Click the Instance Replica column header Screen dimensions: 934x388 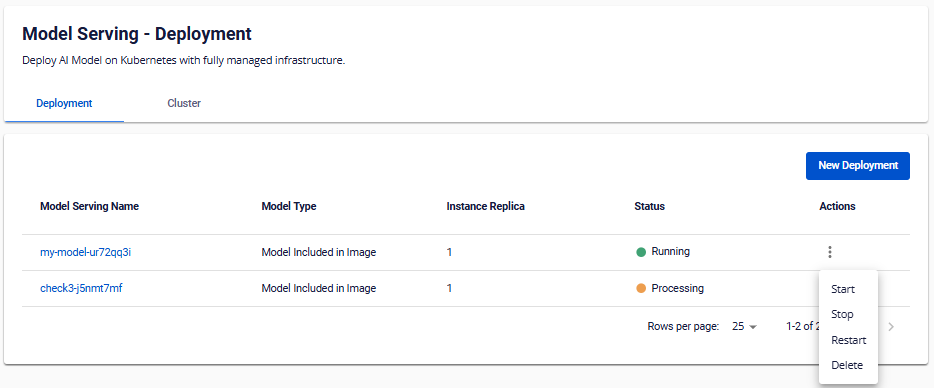point(485,206)
